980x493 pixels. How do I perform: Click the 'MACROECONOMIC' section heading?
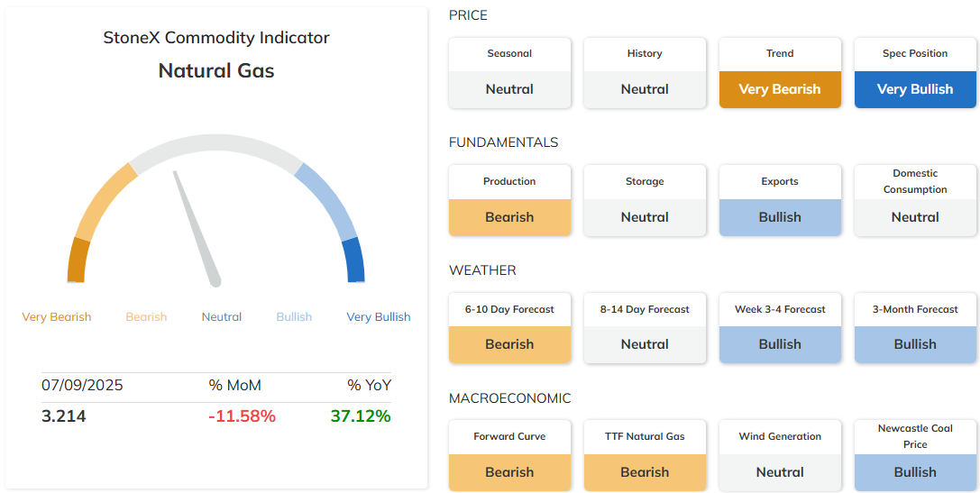click(510, 398)
